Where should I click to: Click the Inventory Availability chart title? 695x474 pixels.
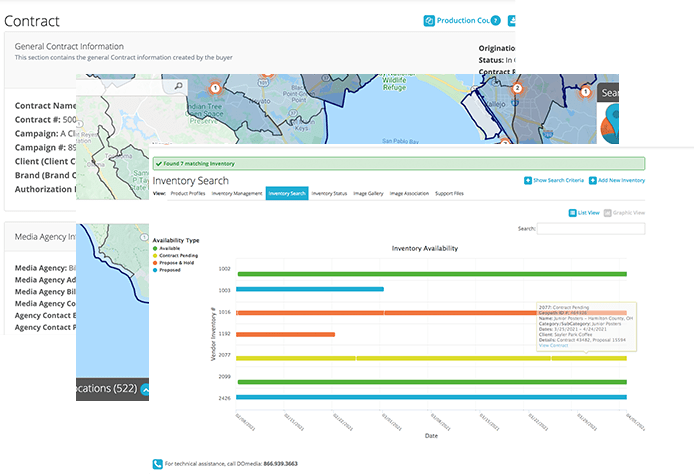425,248
